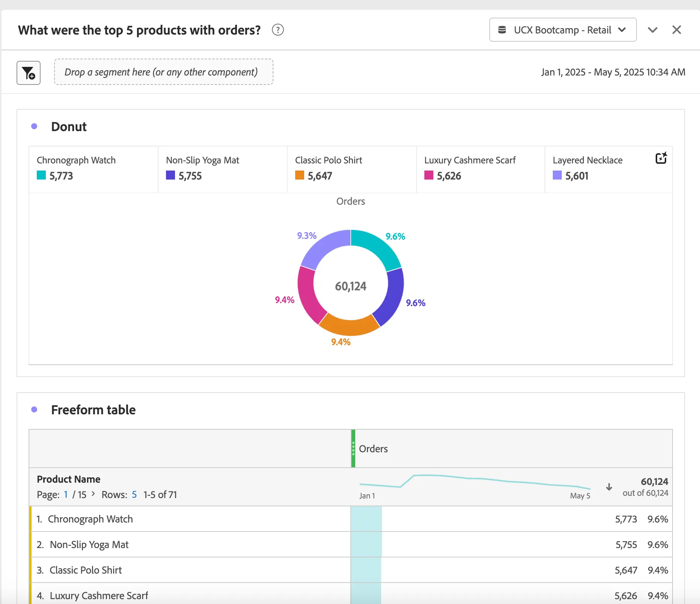Go to next page with arrow

(93, 494)
